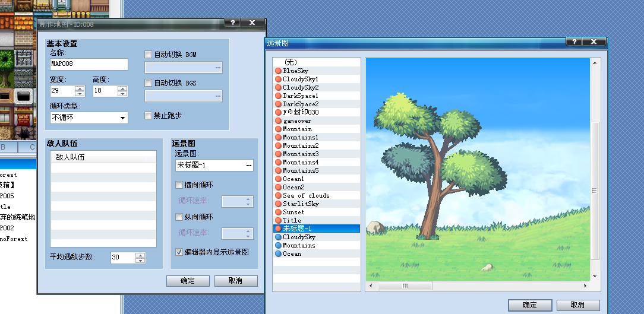Choose DarkSpace2 from the list
The width and height of the screenshot is (644, 314).
pos(316,104)
